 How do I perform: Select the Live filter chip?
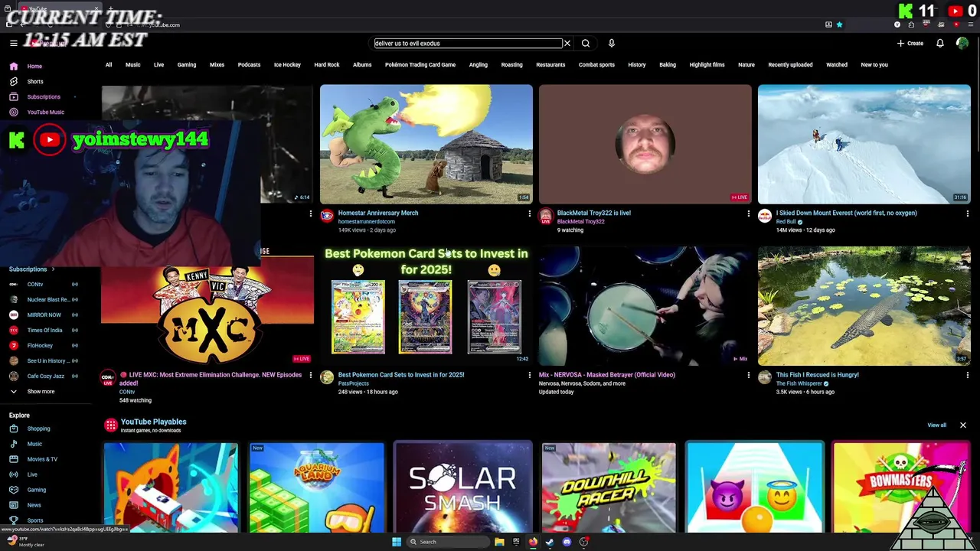[158, 65]
